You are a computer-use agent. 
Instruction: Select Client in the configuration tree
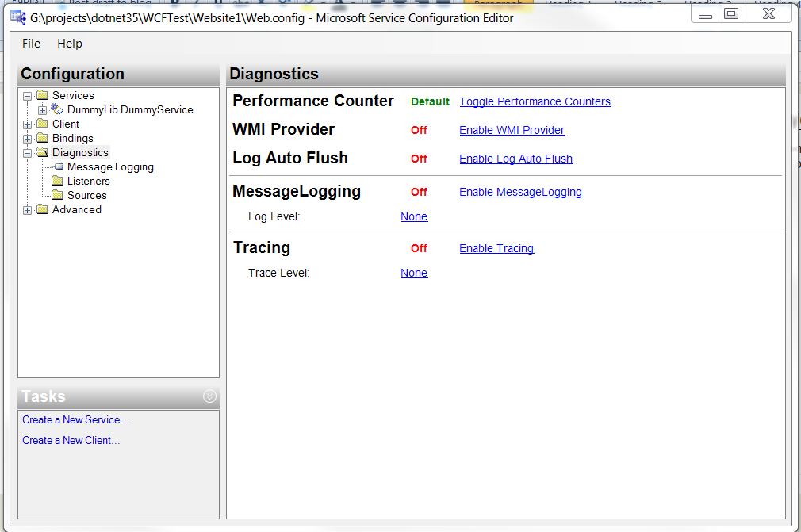[x=65, y=124]
